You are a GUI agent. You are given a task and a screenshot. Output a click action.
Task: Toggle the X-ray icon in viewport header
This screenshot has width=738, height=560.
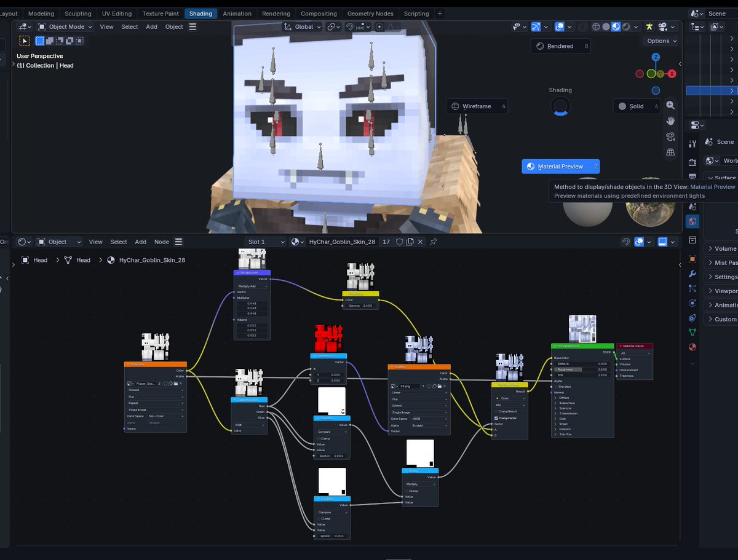tap(582, 26)
